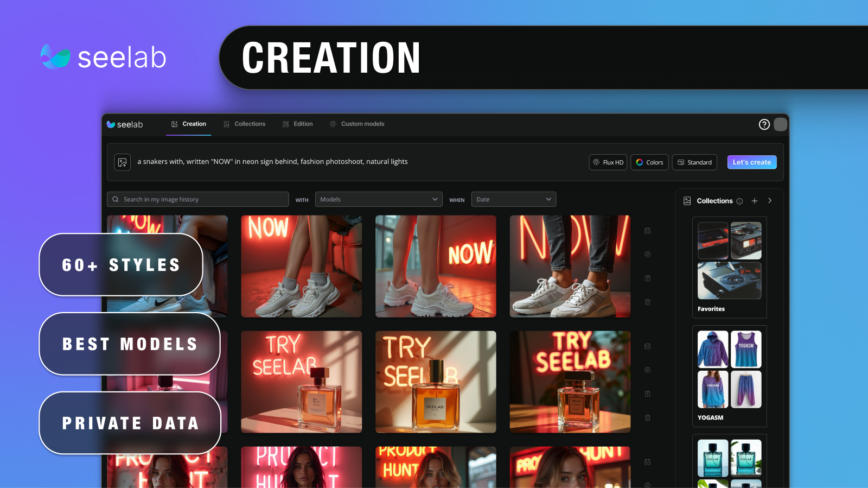The height and width of the screenshot is (488, 868).
Task: Open sneakers image with jeans and NOW outline
Action: coord(570,267)
